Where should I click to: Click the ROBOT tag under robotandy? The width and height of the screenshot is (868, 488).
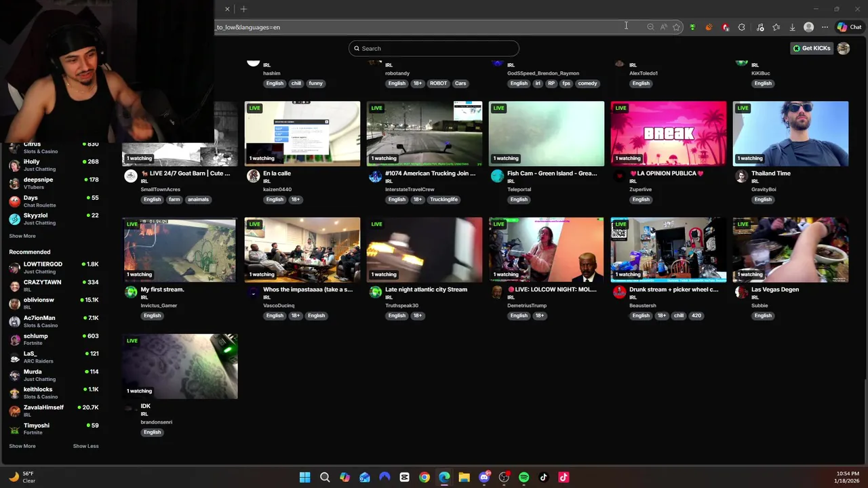click(x=438, y=83)
